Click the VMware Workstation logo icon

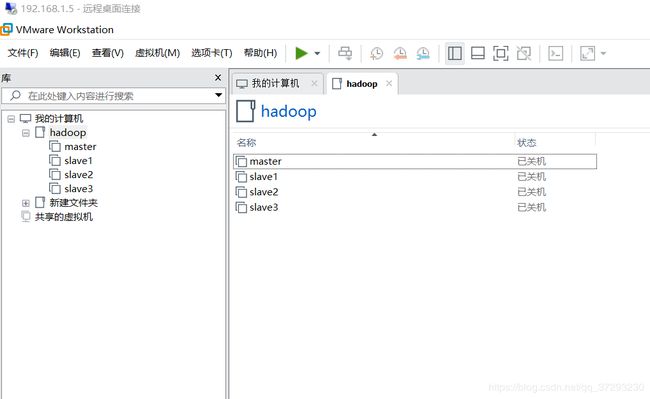pos(6,29)
